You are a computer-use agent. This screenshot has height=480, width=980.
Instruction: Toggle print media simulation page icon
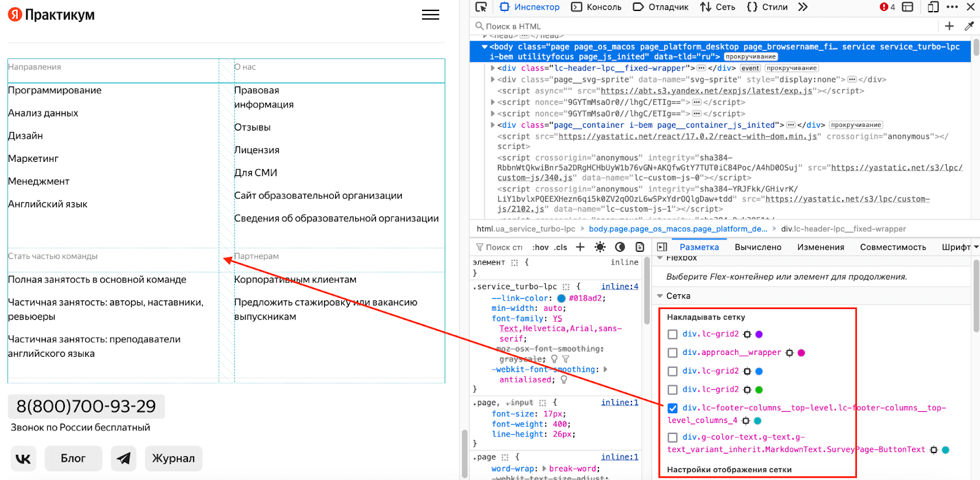tap(639, 247)
